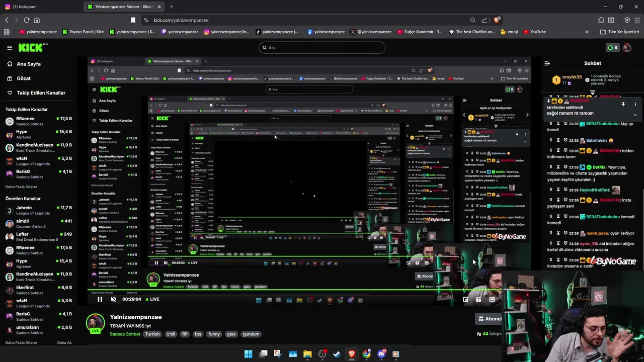644x362 pixels.
Task: Toggle mini player mode icon
Action: [465, 299]
